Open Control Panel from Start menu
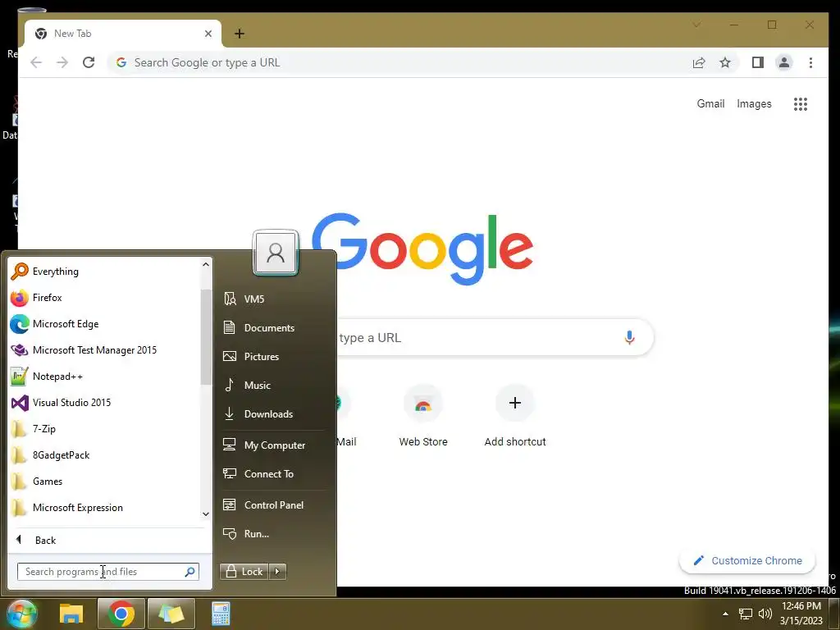Screen dimensions: 840x630 tap(273, 505)
